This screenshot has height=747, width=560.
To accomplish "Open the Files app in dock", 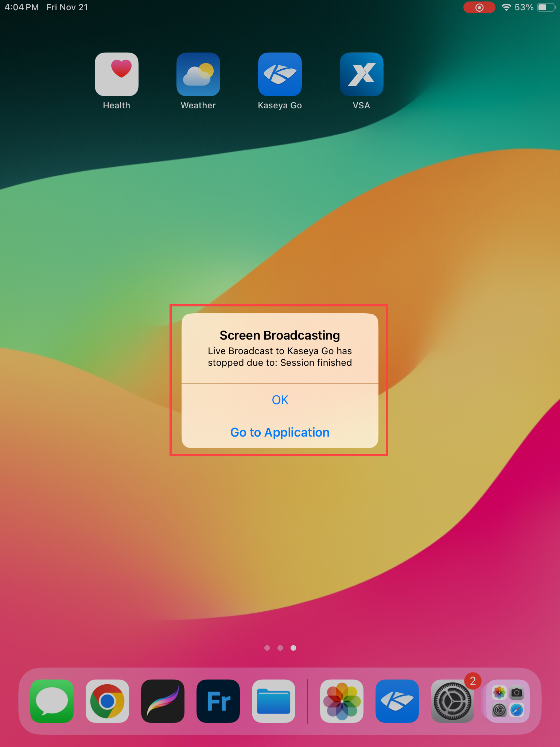I will 273,701.
